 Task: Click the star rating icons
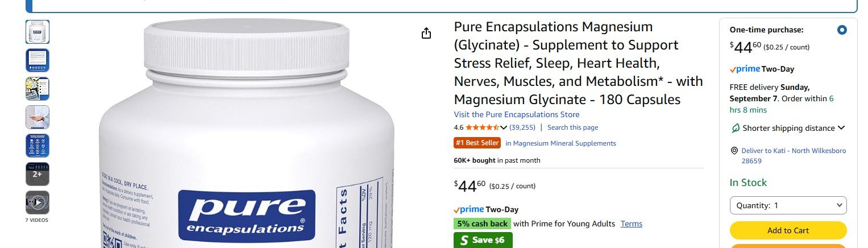[482, 127]
